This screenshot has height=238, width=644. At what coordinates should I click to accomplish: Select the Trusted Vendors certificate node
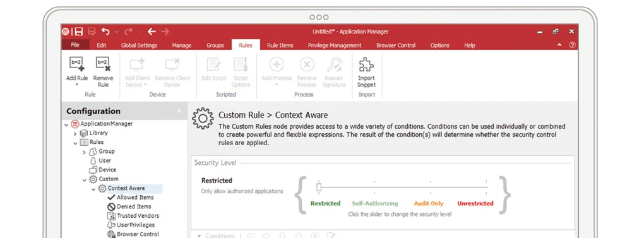click(111, 216)
